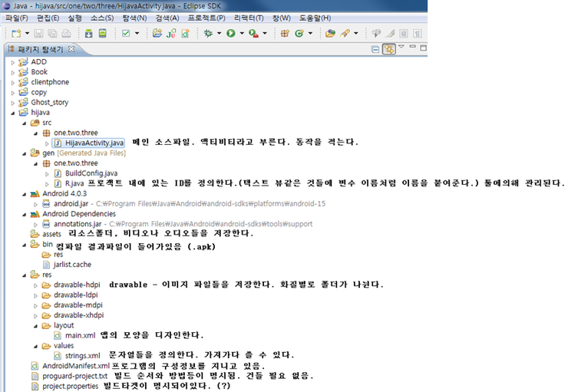This screenshot has height=392, width=568.
Task: Collapse the layout folder node
Action: pos(35,326)
